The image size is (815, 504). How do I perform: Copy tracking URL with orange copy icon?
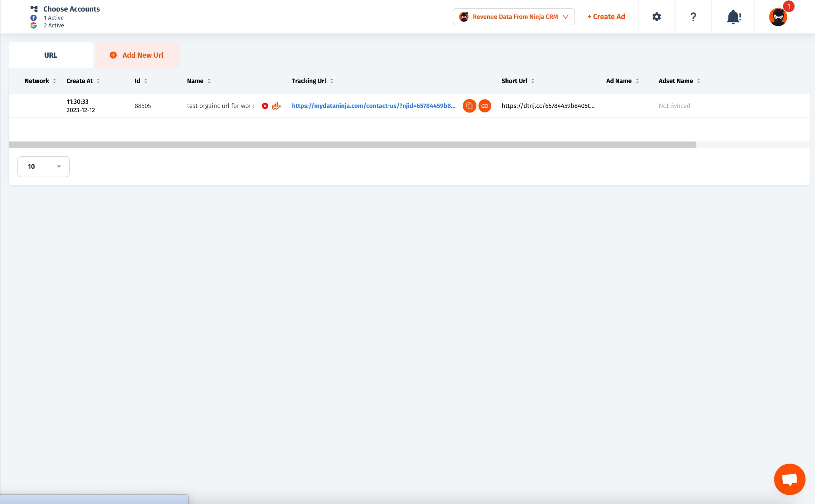(469, 106)
